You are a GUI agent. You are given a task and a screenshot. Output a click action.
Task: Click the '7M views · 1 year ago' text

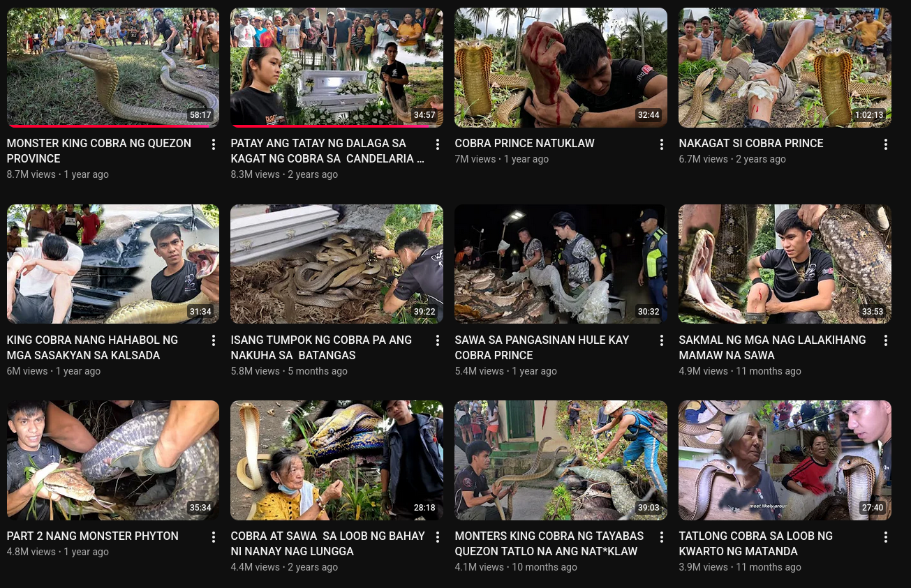click(502, 159)
